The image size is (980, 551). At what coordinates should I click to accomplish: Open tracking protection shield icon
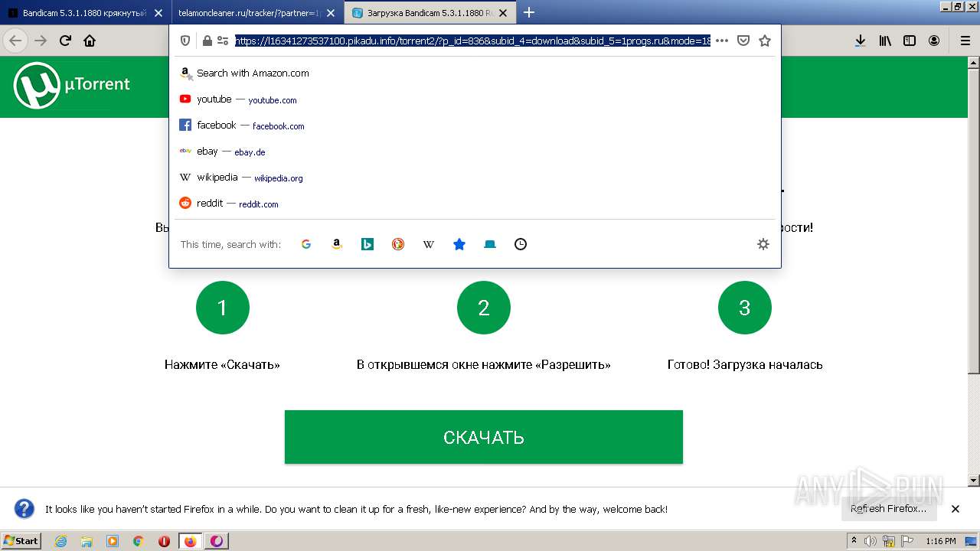click(x=185, y=41)
